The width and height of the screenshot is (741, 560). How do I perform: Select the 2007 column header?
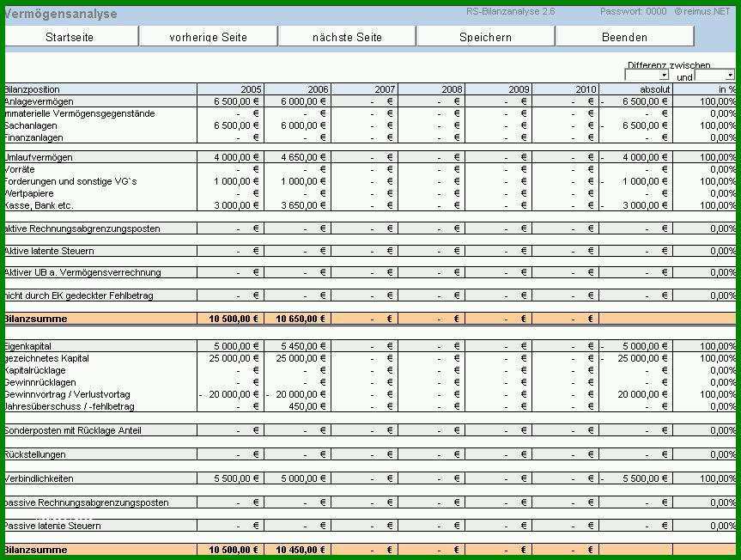[364, 89]
